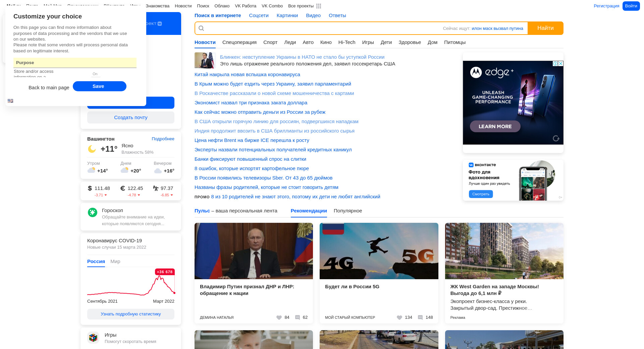This screenshot has width=644, height=349.
Task: Open the Спорт news category
Action: pos(270,42)
